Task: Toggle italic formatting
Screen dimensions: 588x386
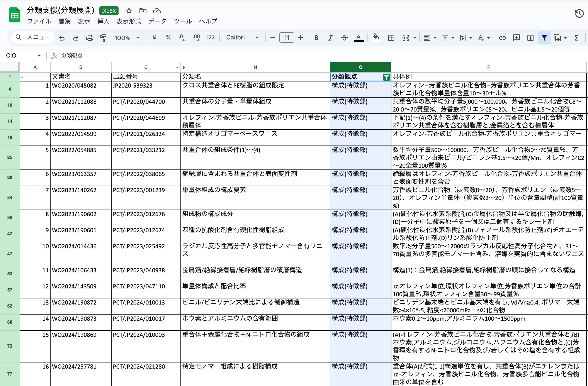Action: click(x=330, y=38)
